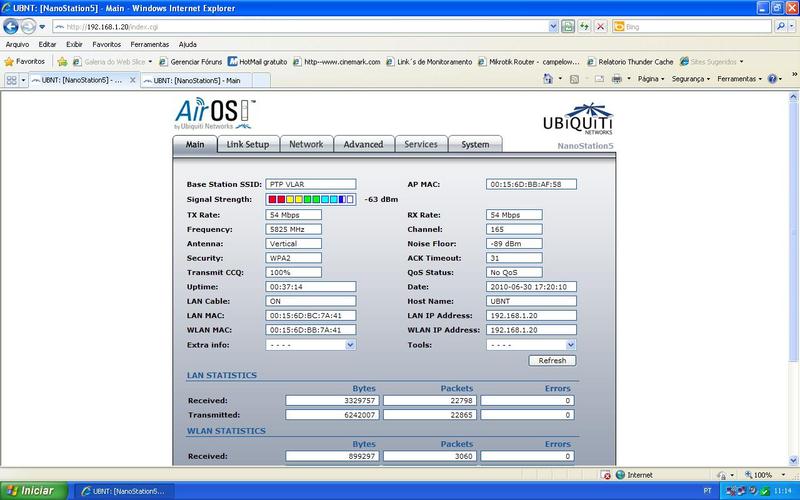Screen dimensions: 800x500
Task: Click the RSS Feeds icon
Action: 574,79
